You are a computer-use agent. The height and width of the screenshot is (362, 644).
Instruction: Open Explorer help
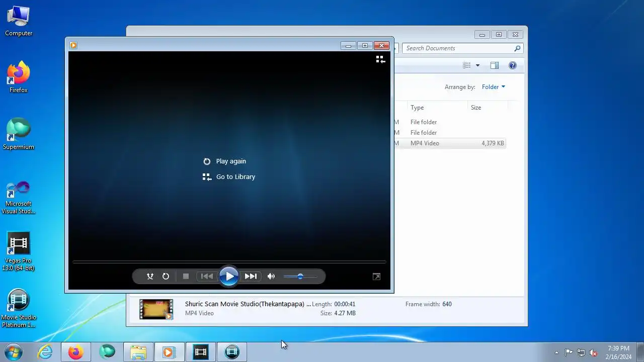(513, 65)
